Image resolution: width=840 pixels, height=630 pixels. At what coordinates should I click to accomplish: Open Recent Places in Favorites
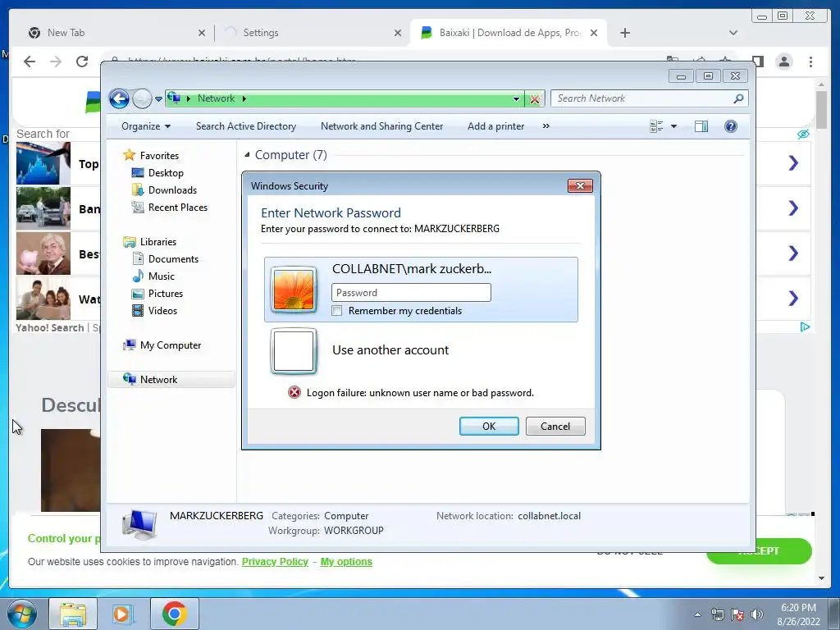click(177, 208)
